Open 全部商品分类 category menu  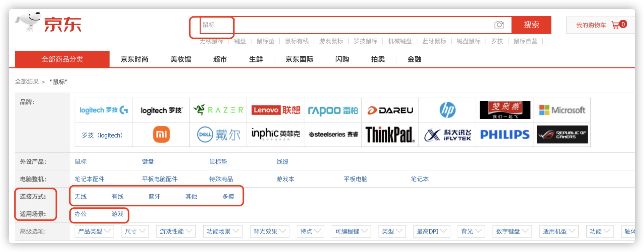coord(62,59)
